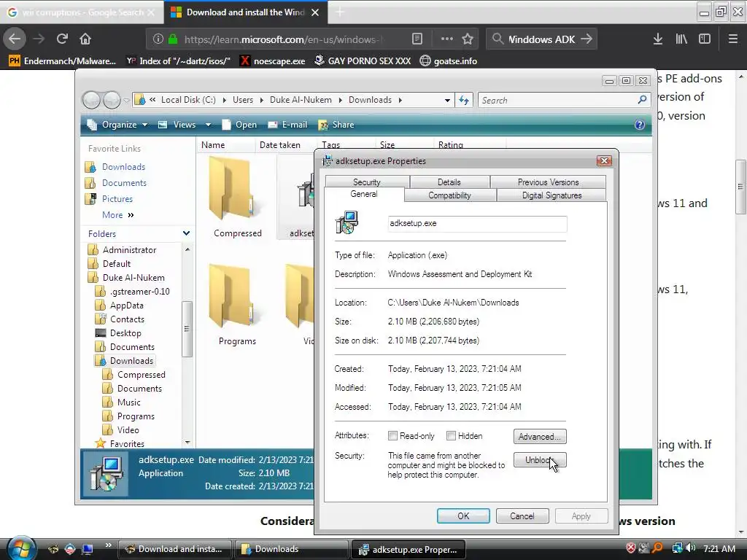Toggle the Read-only attribute checkbox

392,436
